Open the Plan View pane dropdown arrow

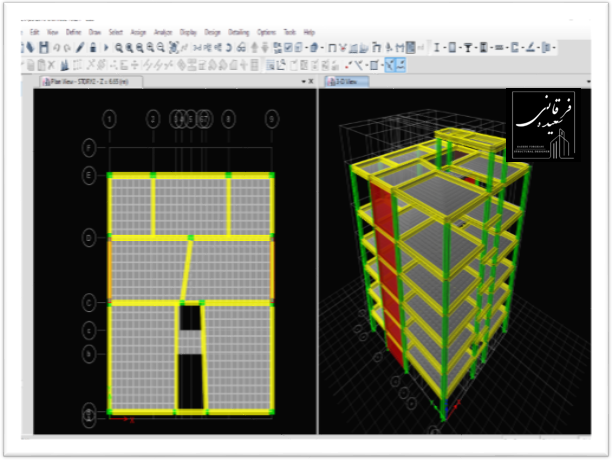[301, 83]
